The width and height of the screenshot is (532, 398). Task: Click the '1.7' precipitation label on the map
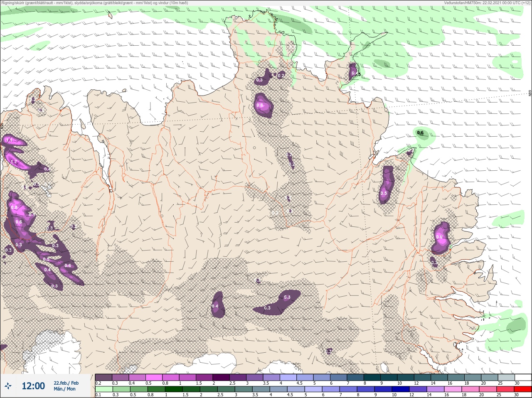[14, 162]
